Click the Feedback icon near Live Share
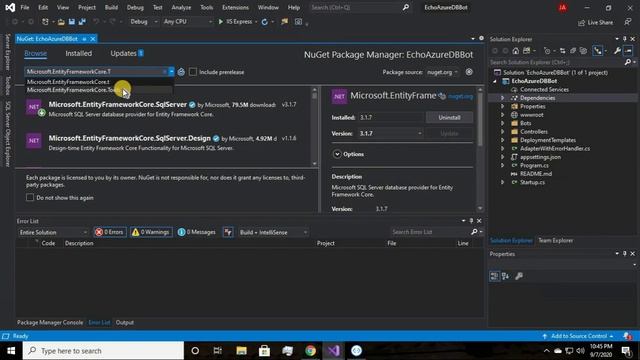 628,22
